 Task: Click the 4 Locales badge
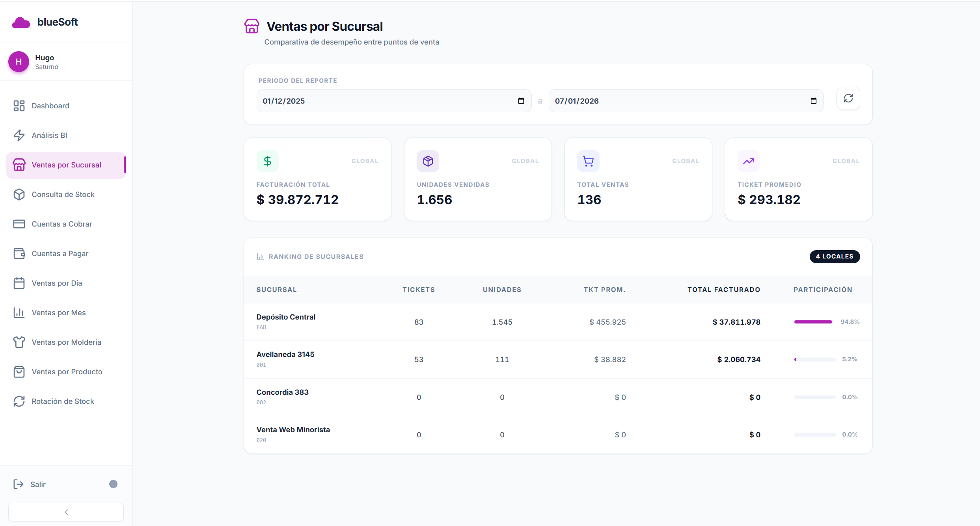coord(835,256)
